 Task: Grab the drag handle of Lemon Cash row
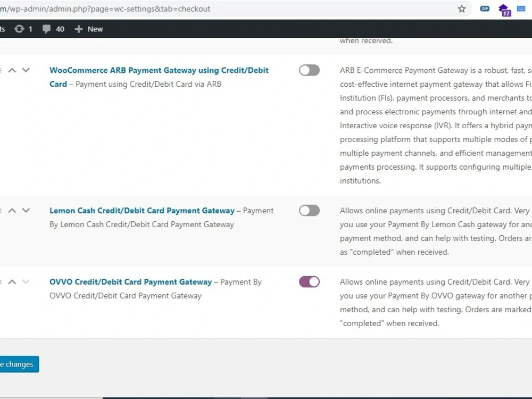(x=1, y=210)
